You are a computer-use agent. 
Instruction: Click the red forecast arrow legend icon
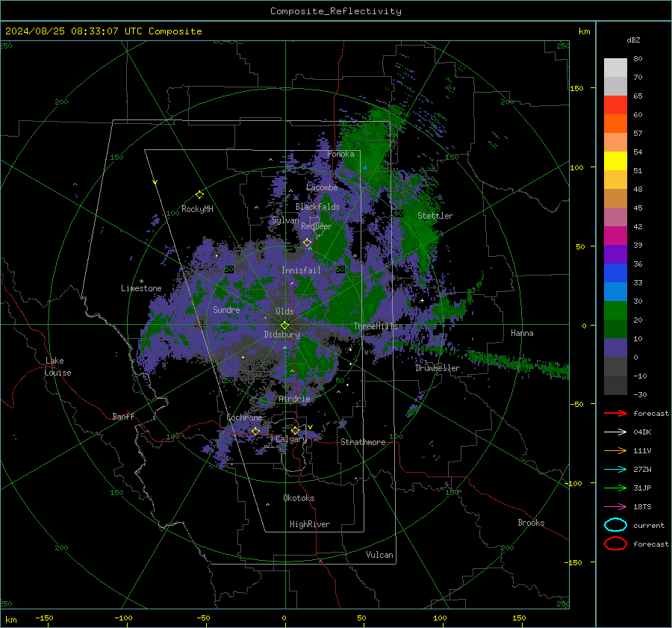click(615, 413)
